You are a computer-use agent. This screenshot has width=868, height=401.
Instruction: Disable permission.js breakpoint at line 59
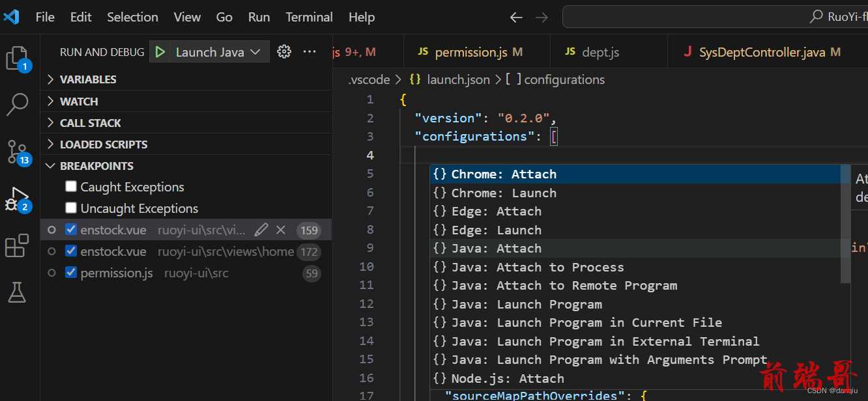pos(71,273)
